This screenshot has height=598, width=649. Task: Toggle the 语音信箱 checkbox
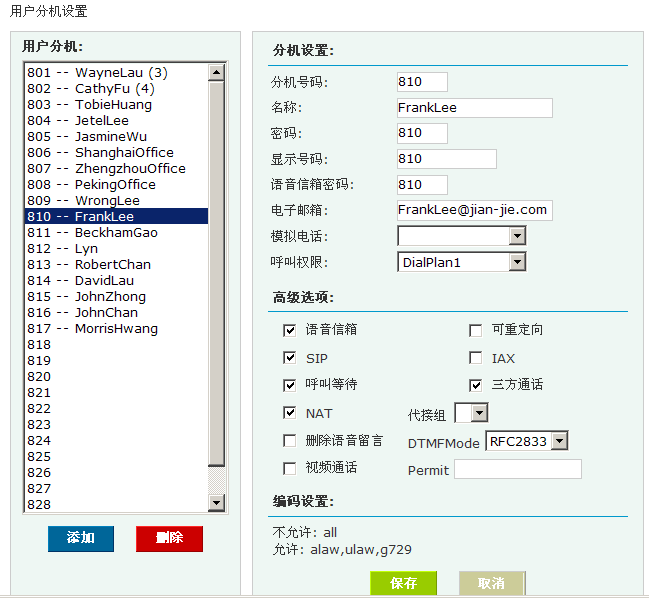point(289,330)
